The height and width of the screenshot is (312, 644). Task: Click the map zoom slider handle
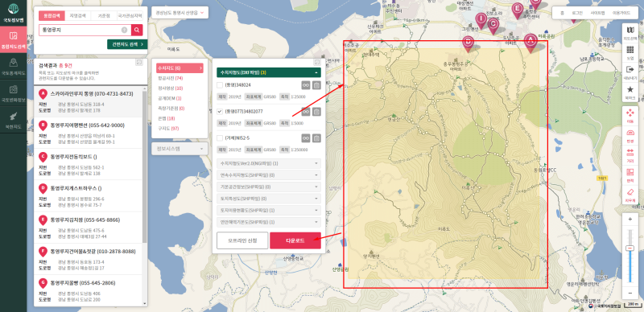pyautogui.click(x=630, y=248)
